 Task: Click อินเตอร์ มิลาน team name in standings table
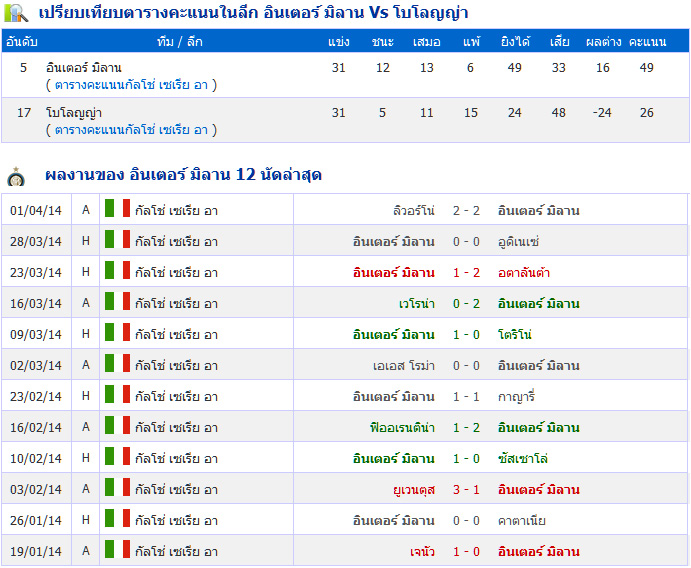click(84, 68)
